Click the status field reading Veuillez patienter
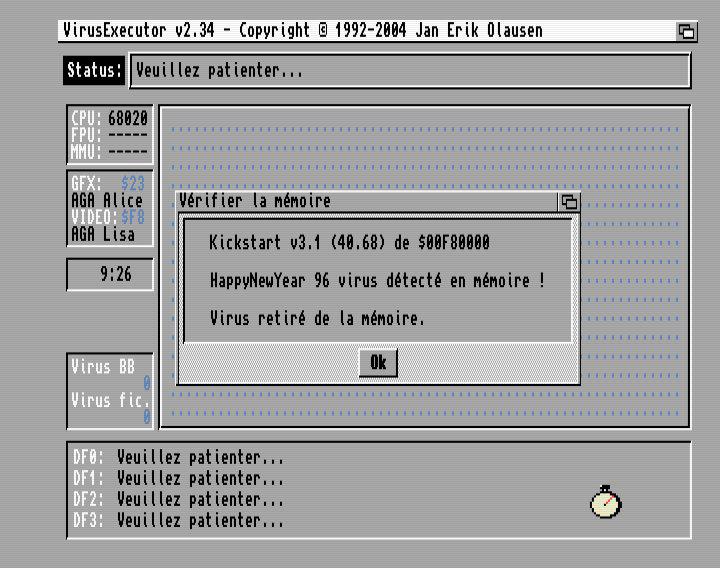The image size is (720, 568). [x=410, y=70]
